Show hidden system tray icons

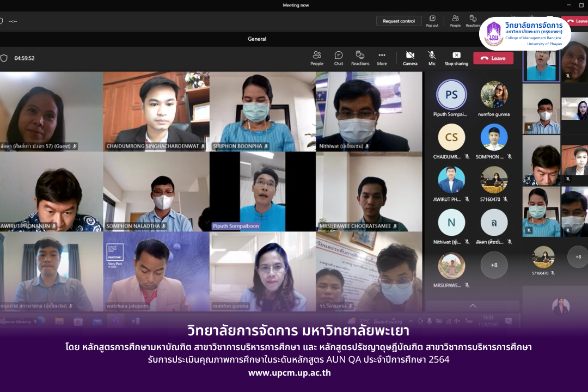pos(411,321)
